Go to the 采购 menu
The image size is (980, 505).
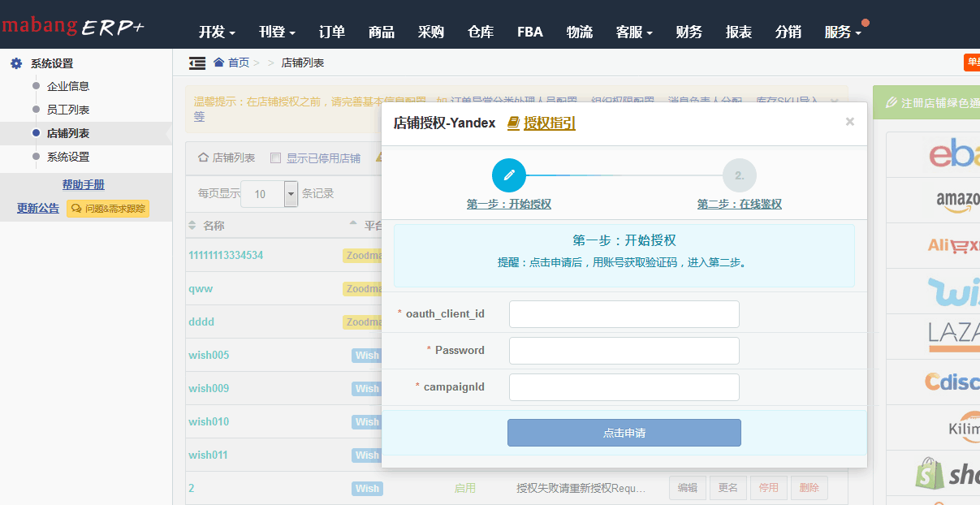tap(431, 32)
